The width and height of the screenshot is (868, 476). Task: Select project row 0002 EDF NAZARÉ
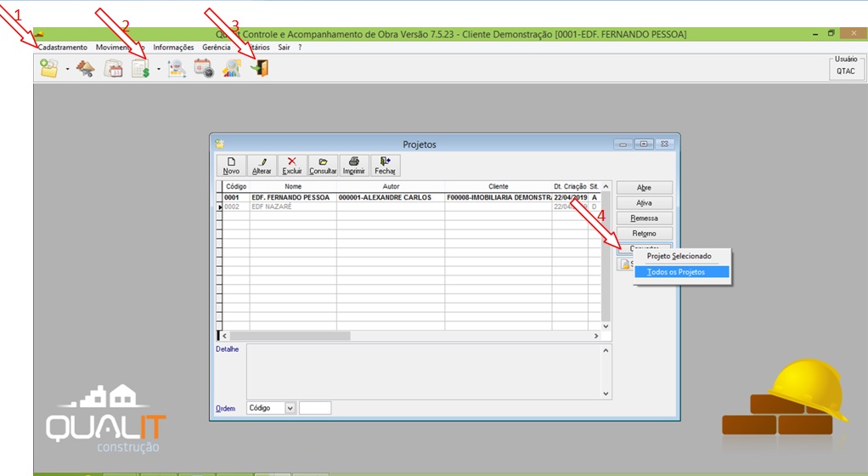point(409,207)
